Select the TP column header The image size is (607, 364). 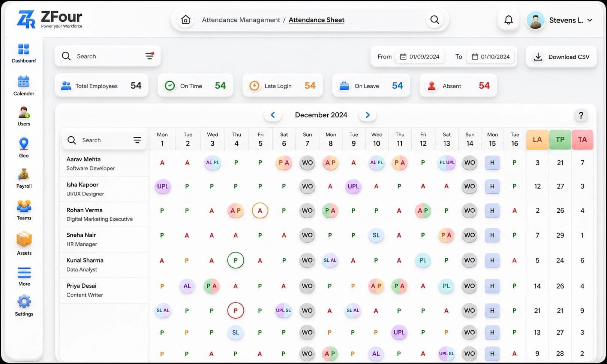point(560,140)
